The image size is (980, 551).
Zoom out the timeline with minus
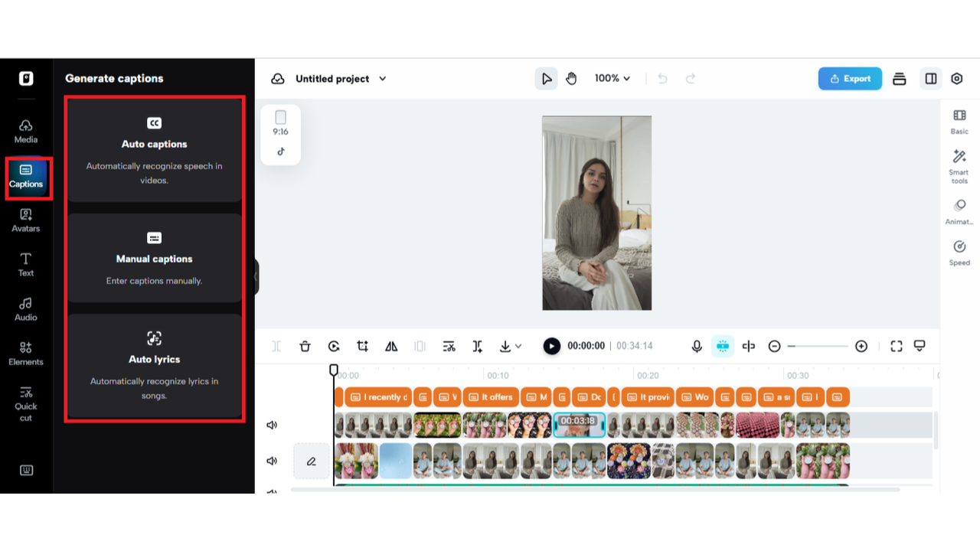(774, 347)
